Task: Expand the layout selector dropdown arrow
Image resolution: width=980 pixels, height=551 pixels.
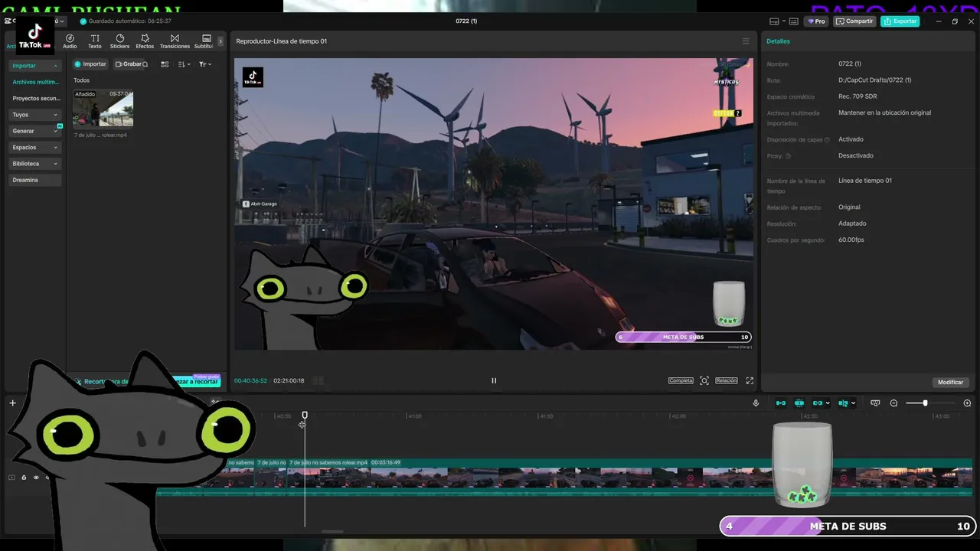Action: (783, 21)
